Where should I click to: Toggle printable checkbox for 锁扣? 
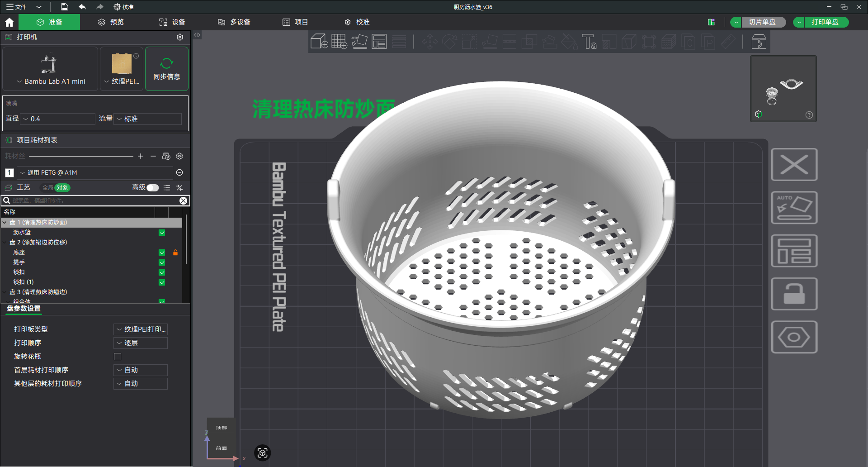pos(162,272)
